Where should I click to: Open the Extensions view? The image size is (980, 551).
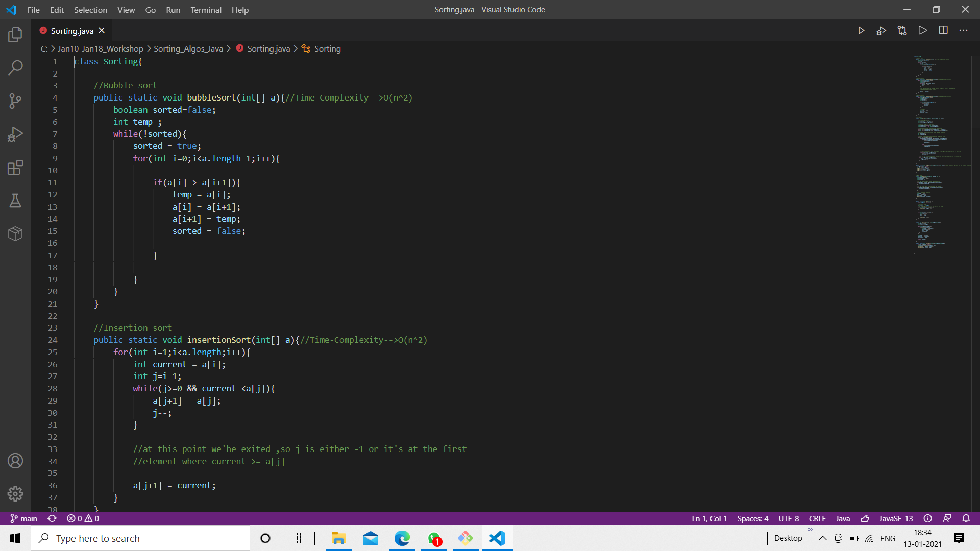click(15, 167)
